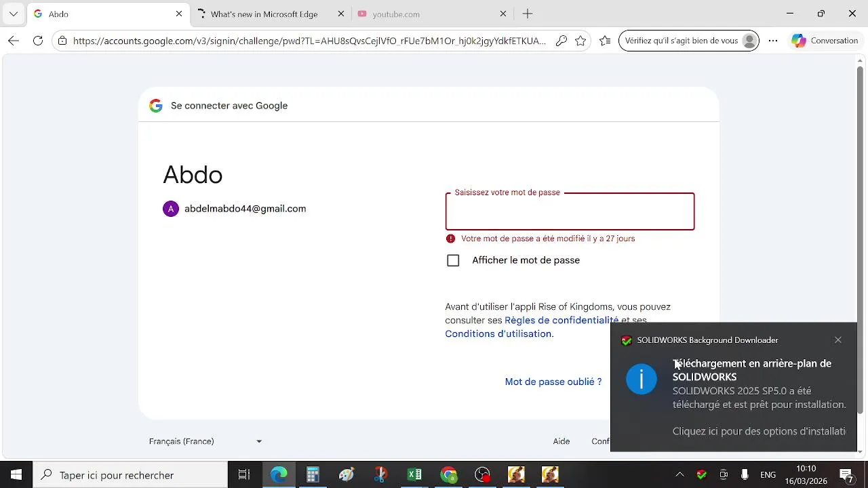Open Règles de confidentialité link
868x488 pixels.
point(561,320)
